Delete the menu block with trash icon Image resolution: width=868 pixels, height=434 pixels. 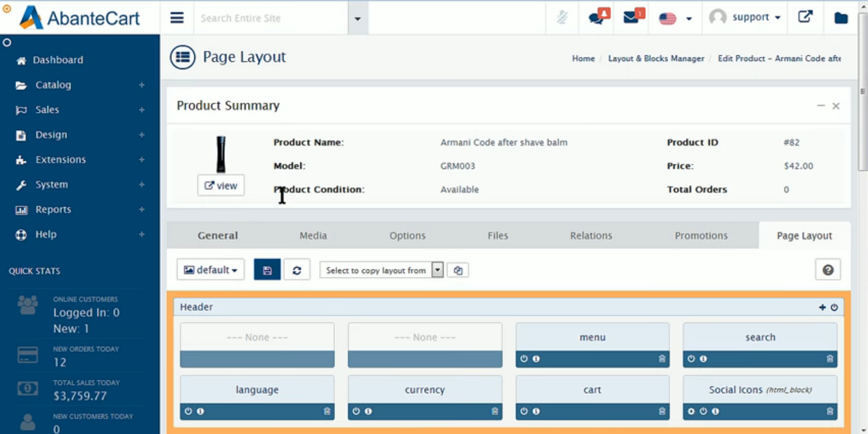pos(662,359)
